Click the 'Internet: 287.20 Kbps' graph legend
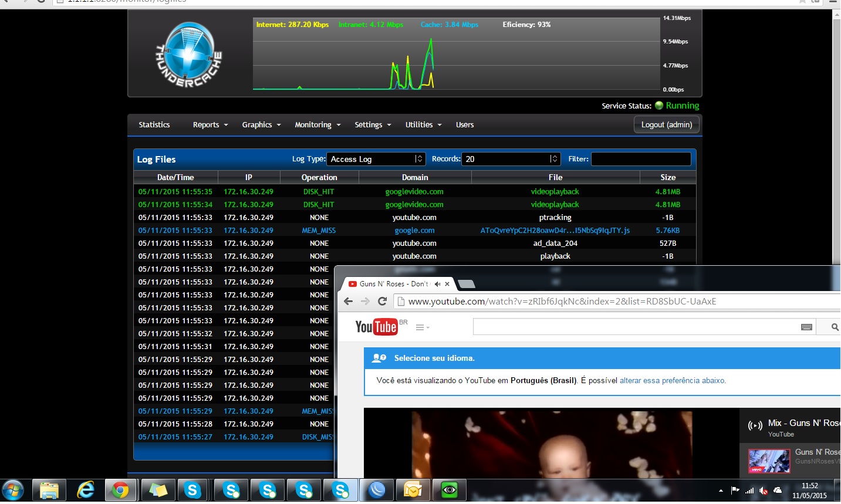This screenshot has width=841, height=504. coord(292,25)
